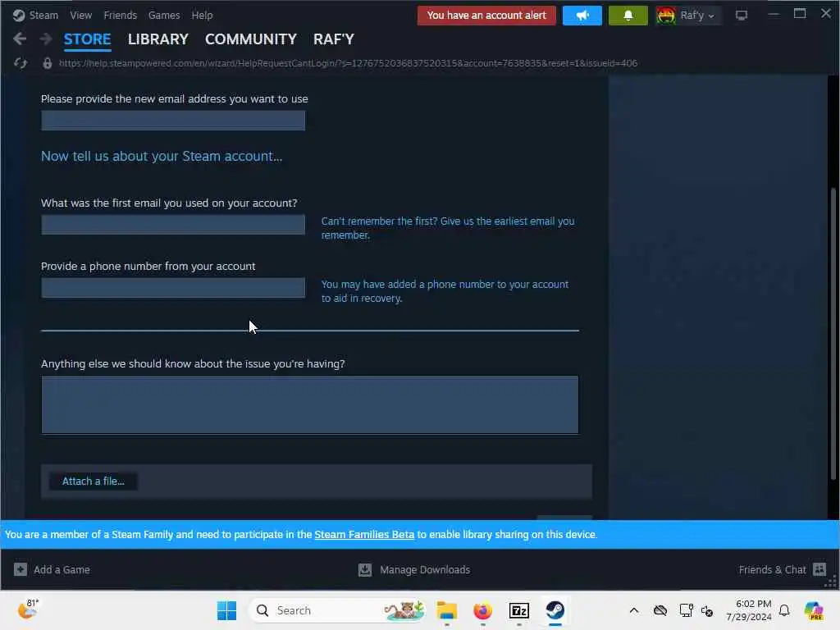Click the account alert red banner
Screen dimensions: 840x630
pyautogui.click(x=486, y=15)
